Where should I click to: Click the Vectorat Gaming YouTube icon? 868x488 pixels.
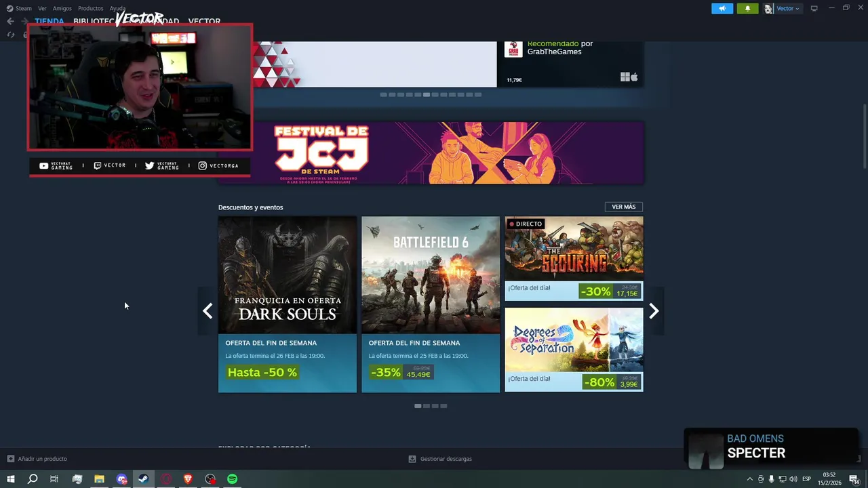coord(43,165)
